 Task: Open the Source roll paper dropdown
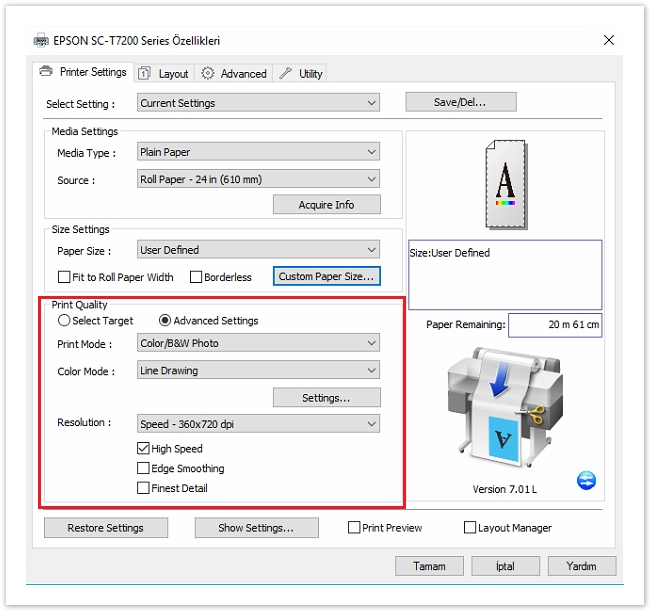pyautogui.click(x=258, y=179)
